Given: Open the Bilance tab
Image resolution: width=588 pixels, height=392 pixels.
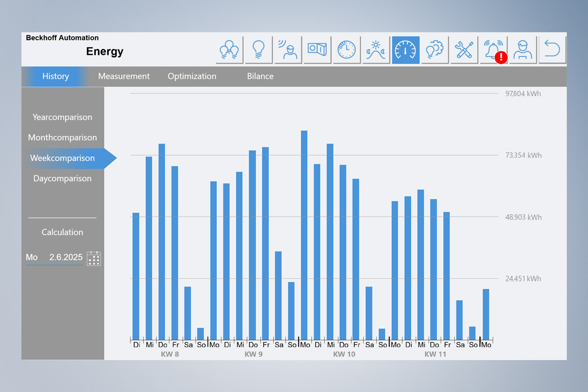Looking at the screenshot, I should 260,76.
